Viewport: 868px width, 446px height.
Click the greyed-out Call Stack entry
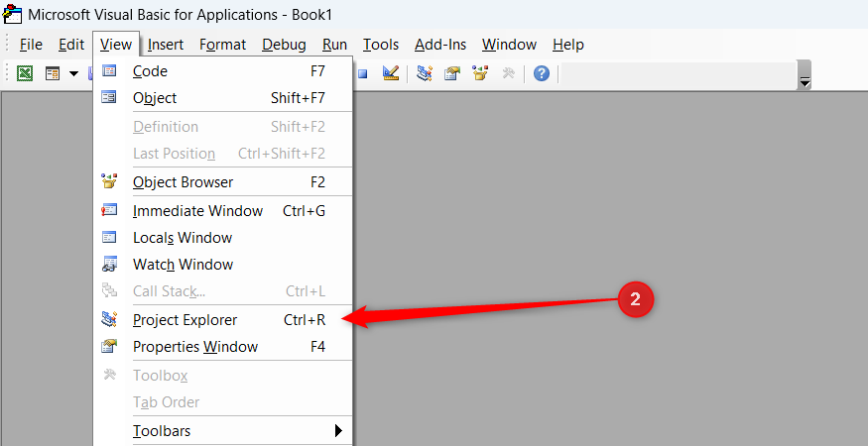(x=223, y=291)
